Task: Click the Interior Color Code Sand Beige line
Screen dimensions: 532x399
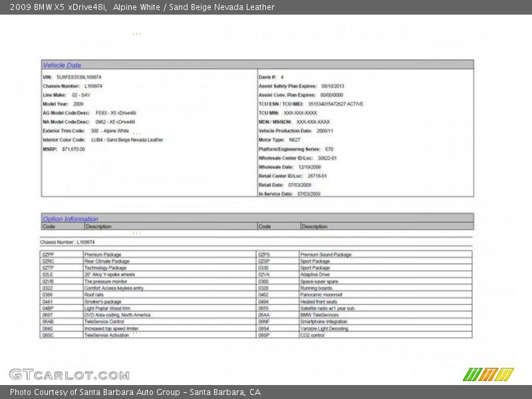Action: [x=102, y=140]
